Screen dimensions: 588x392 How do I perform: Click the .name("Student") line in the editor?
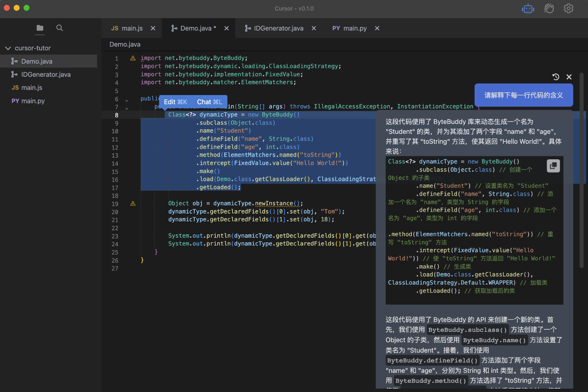(x=223, y=131)
